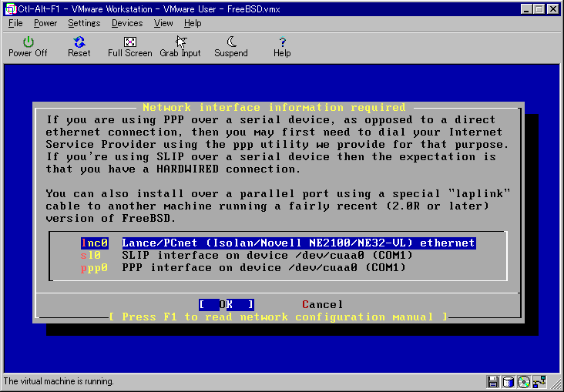
Task: Click the Help question mark icon
Action: point(282,42)
